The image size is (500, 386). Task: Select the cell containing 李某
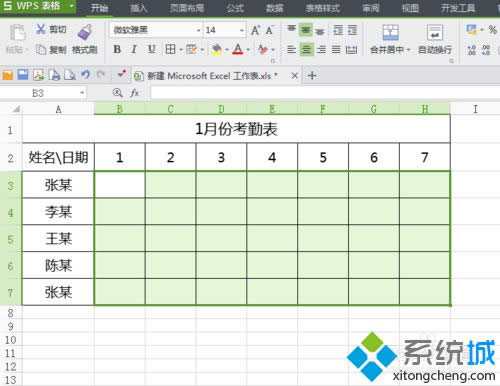(58, 212)
